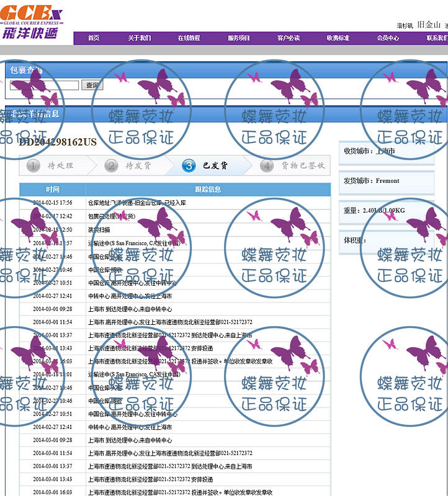Screen dimensions: 448x496
Task: Click the 待发货 step label
Action: pos(138,166)
